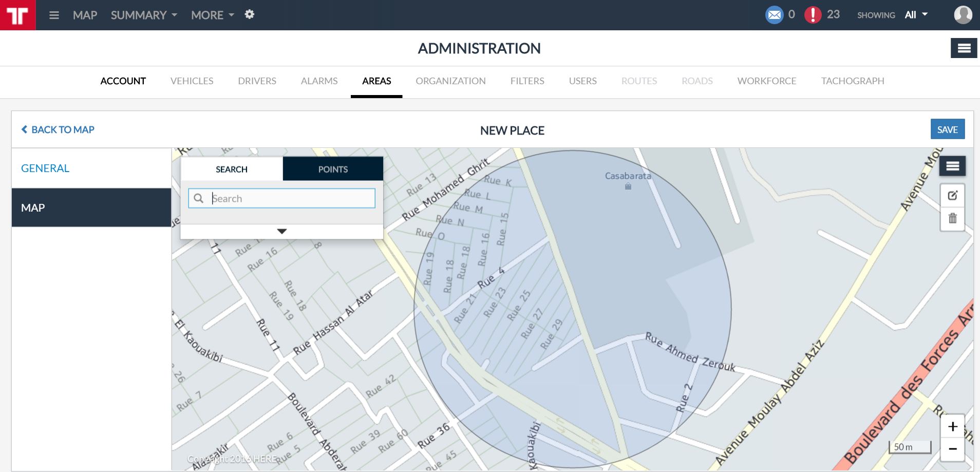Open the map layers menu icon
This screenshot has height=472, width=980.
[952, 166]
